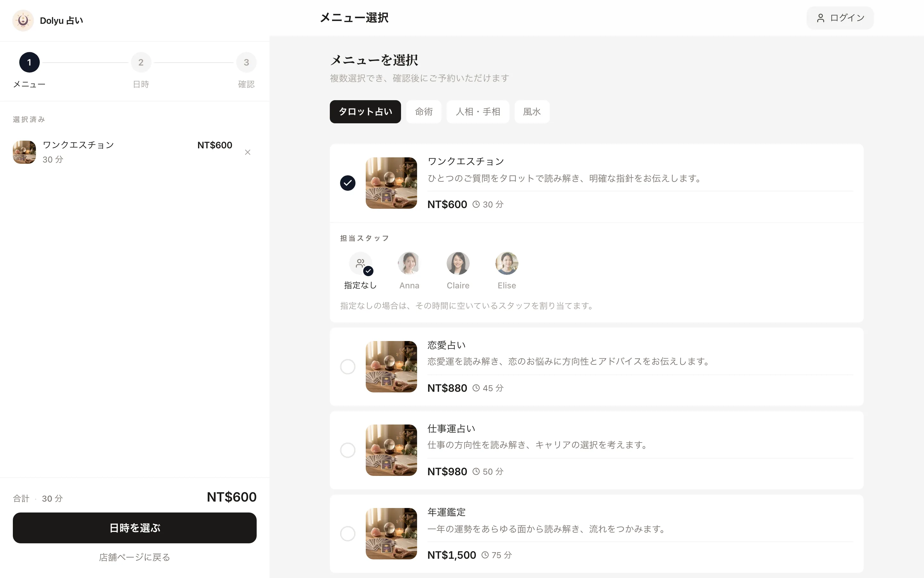Click the 担当スタッフ section label

pos(364,238)
